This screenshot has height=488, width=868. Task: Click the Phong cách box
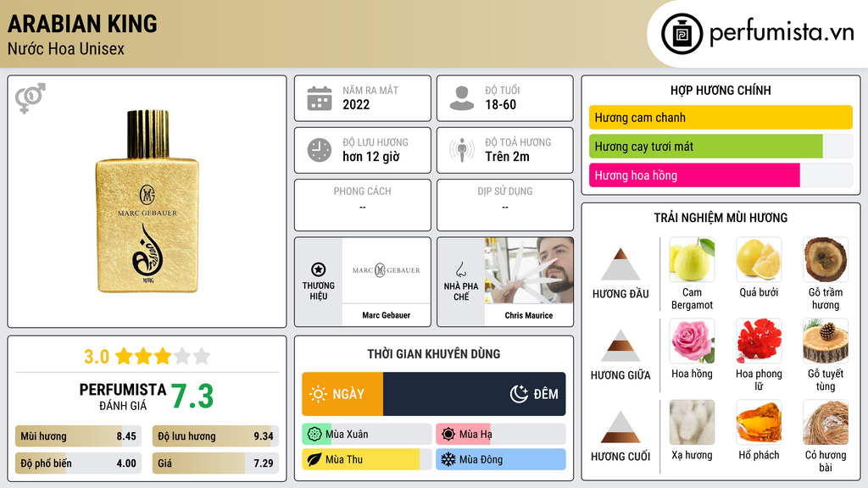click(363, 205)
